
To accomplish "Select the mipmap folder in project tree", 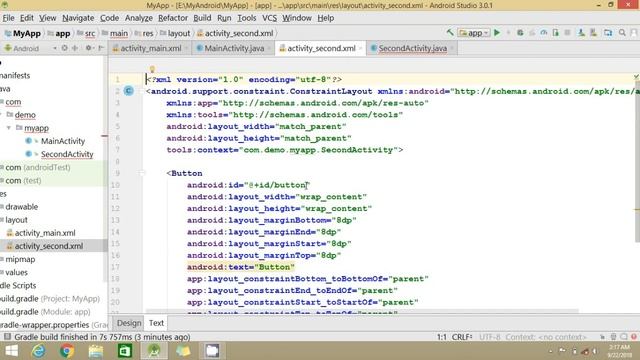I will pos(20,259).
